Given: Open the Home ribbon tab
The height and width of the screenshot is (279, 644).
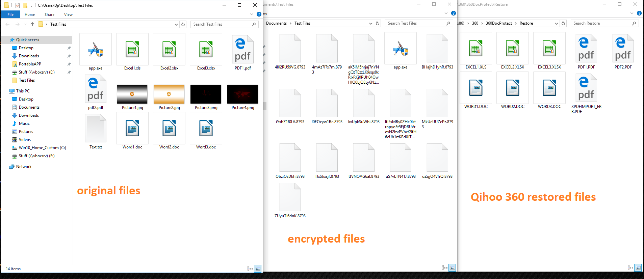Looking at the screenshot, I should tap(30, 15).
